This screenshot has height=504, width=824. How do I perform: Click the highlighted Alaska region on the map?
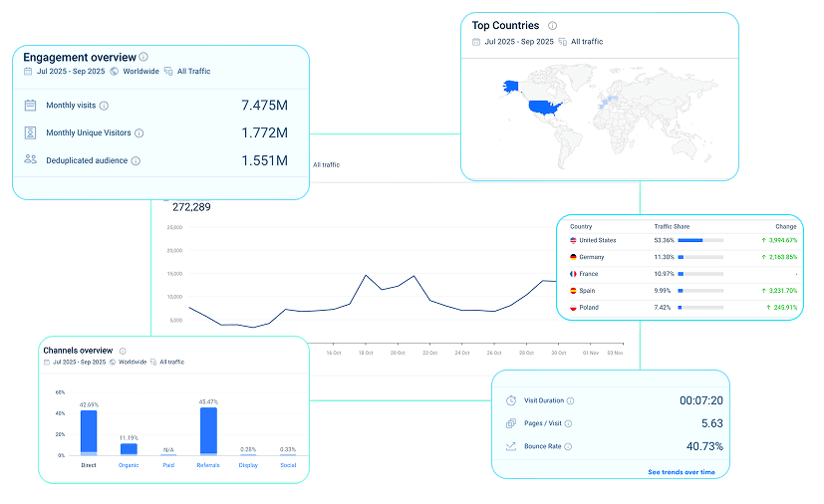point(510,87)
